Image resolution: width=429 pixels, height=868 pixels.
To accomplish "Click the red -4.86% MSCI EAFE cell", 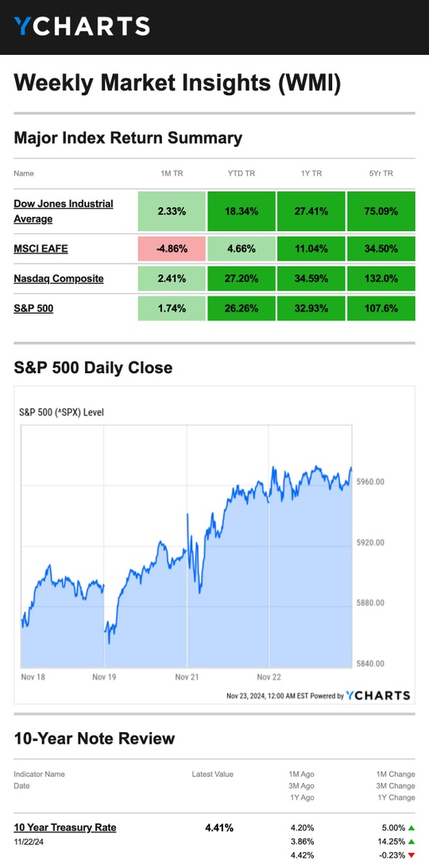I will [x=172, y=249].
